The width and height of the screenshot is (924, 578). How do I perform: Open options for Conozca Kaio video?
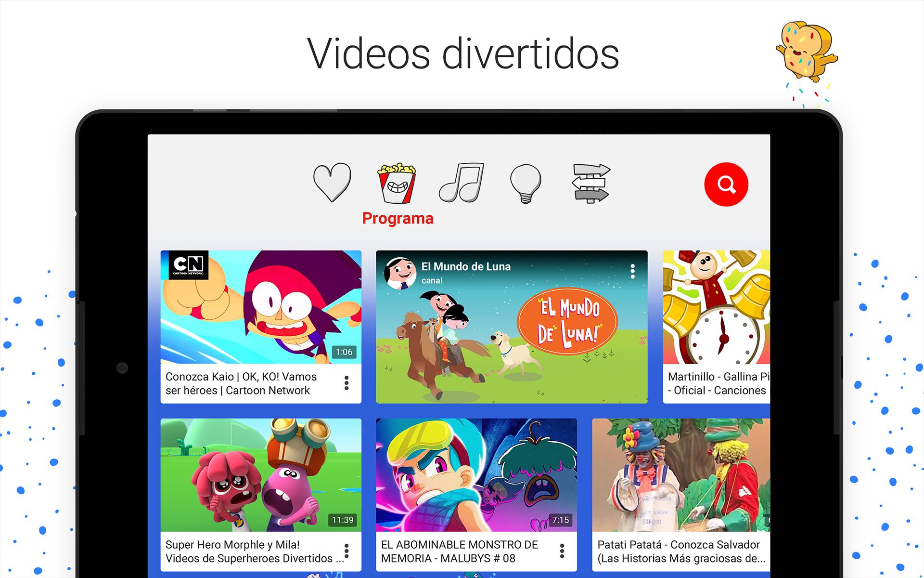pos(346,383)
